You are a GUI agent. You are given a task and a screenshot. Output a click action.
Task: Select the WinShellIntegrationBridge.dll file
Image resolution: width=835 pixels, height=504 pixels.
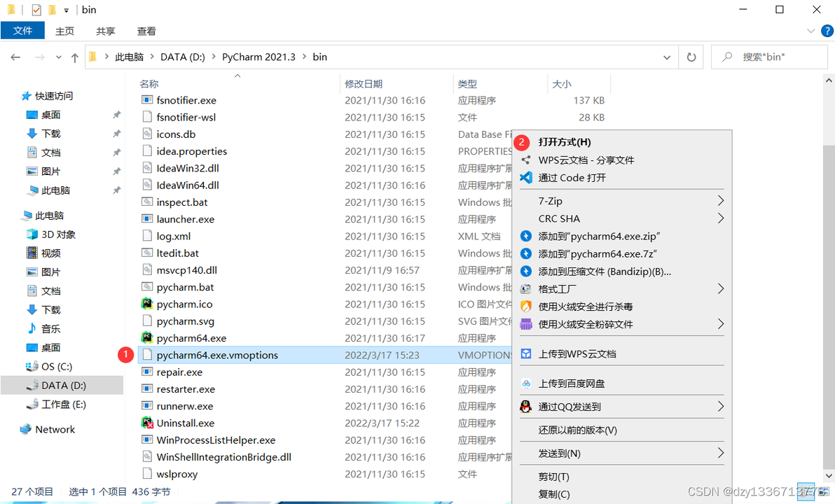[223, 456]
